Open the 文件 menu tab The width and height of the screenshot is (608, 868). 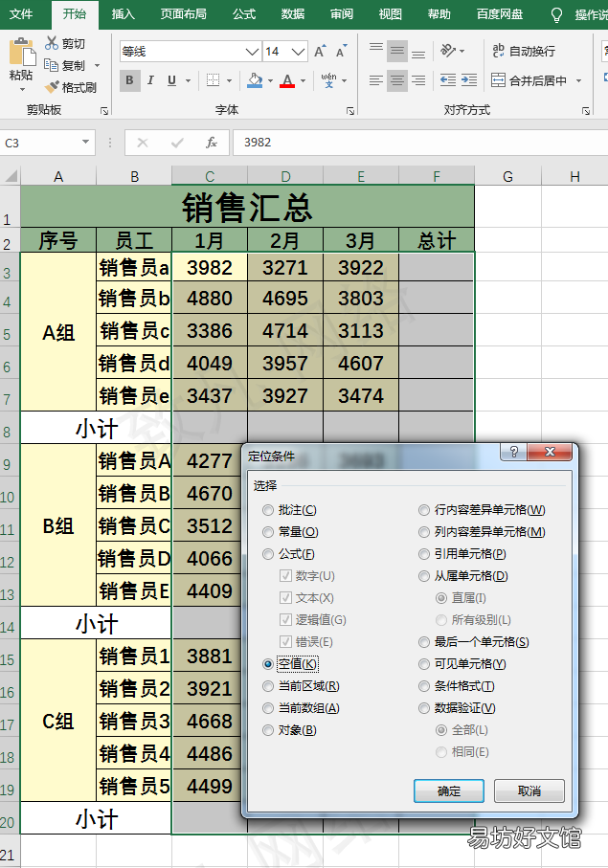pyautogui.click(x=21, y=14)
